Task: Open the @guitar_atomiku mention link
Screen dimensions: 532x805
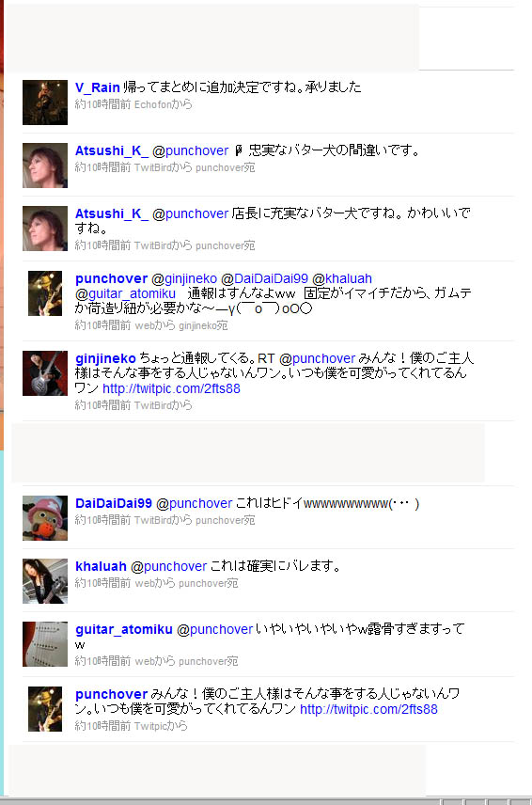Action: (x=125, y=293)
